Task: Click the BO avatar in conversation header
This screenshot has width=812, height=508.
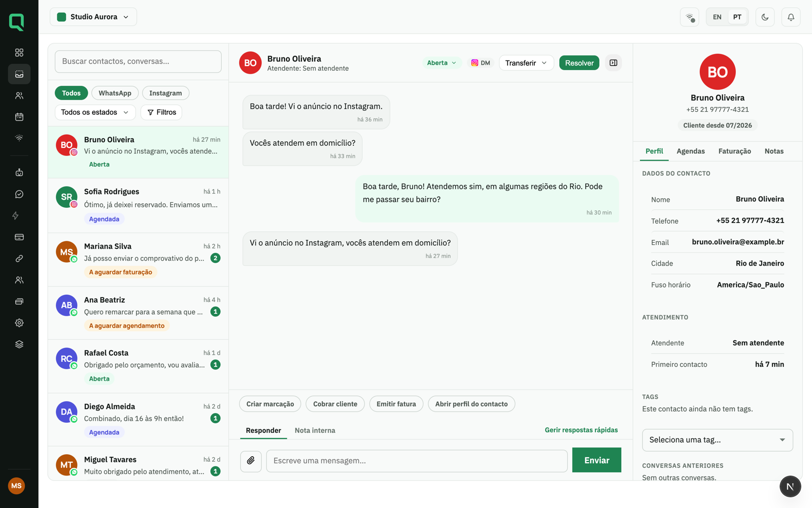Action: click(250, 63)
